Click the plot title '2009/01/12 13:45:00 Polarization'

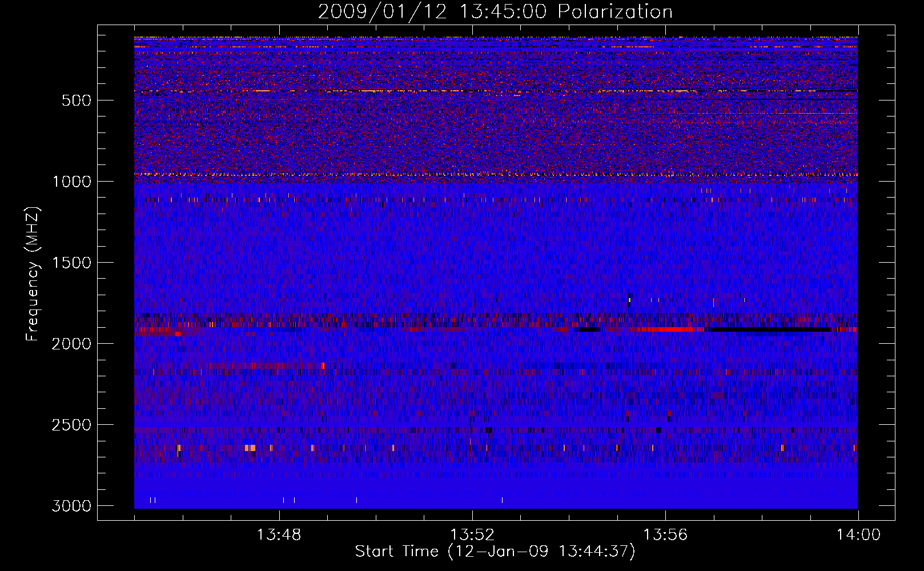(495, 11)
